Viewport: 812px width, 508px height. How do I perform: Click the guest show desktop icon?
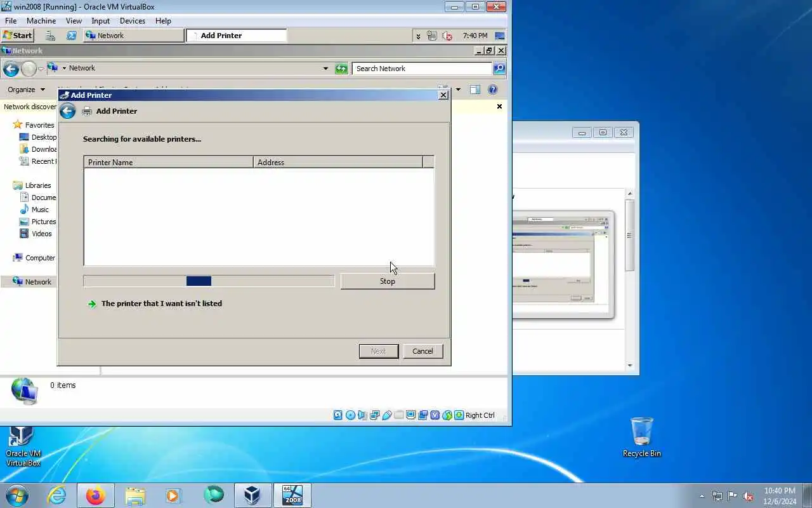click(x=500, y=36)
